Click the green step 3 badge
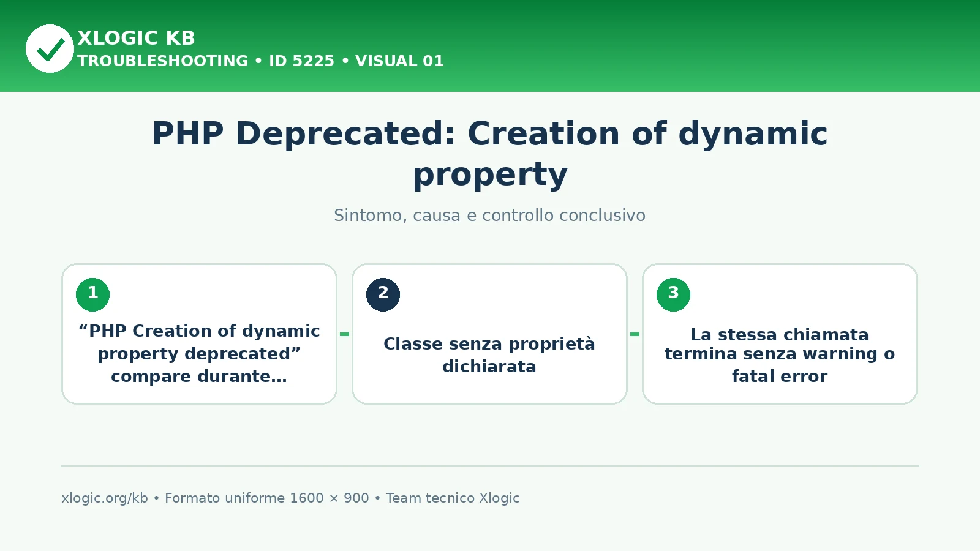This screenshot has width=980, height=551. click(x=673, y=294)
